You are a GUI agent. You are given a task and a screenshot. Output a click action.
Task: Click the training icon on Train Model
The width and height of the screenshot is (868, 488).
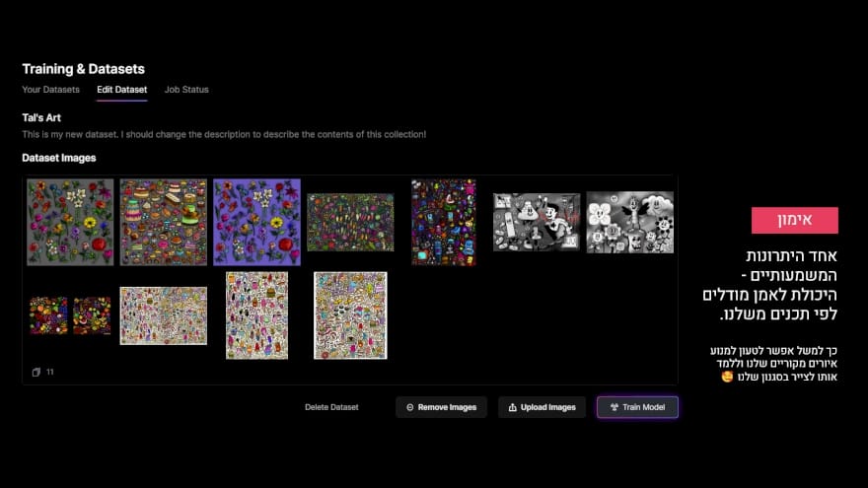click(615, 407)
